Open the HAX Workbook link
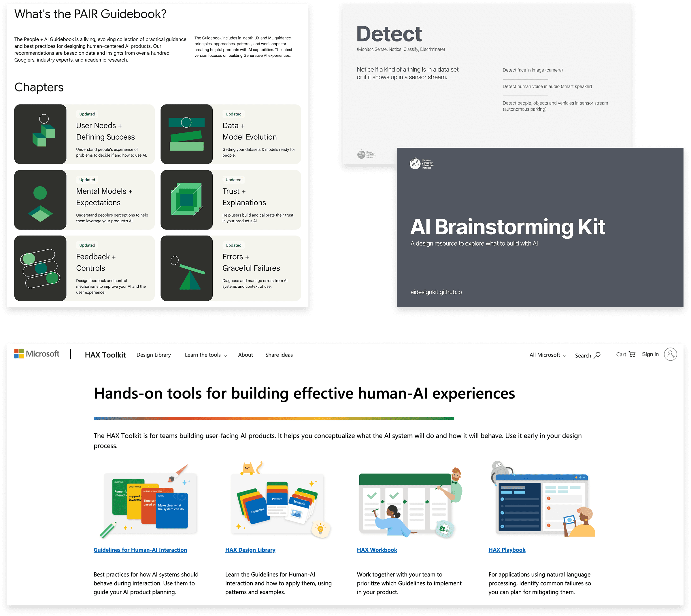 (x=377, y=550)
